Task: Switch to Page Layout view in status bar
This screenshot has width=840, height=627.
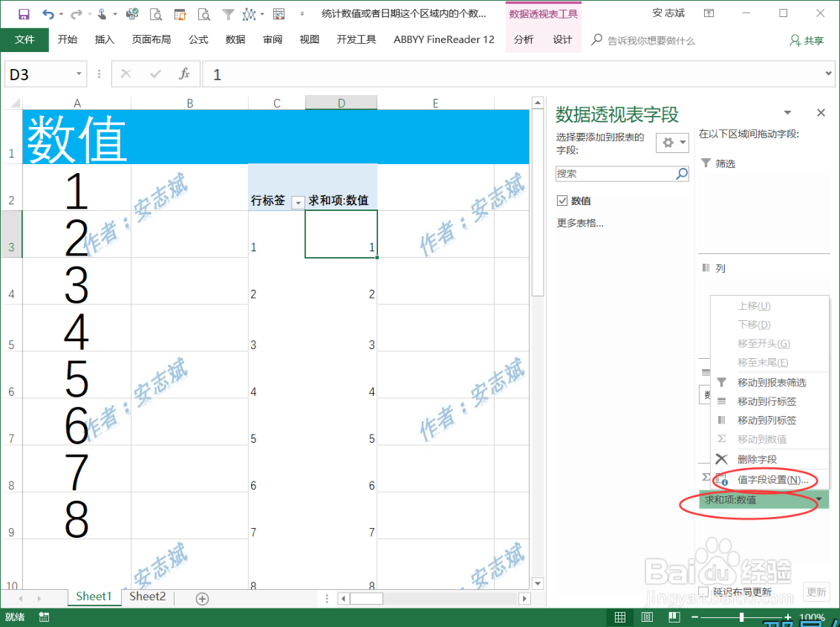Action: (647, 617)
